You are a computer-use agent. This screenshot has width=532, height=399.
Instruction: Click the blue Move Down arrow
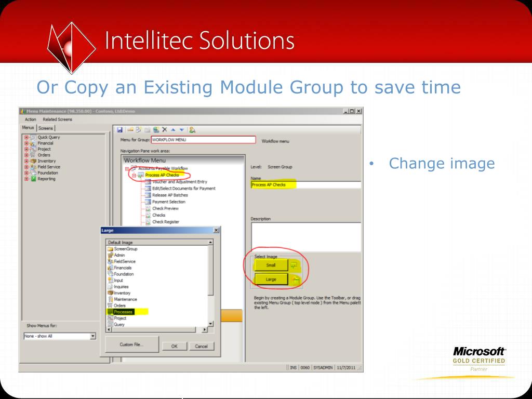182,129
